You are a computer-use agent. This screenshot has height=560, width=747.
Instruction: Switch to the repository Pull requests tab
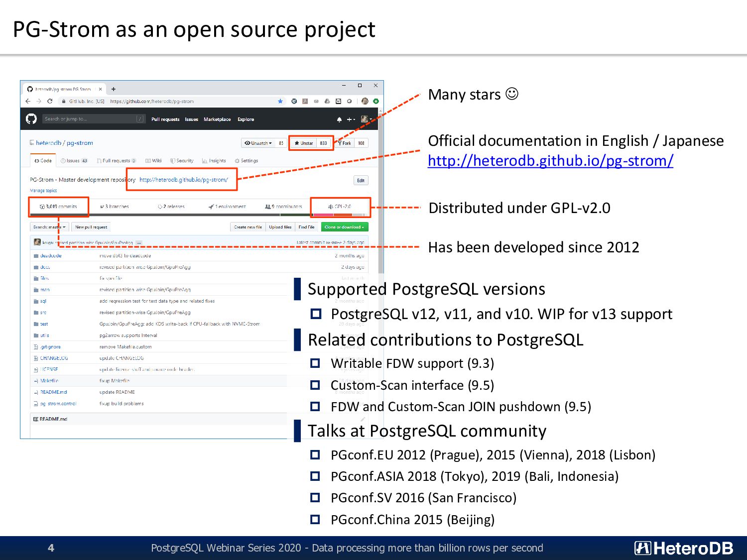click(117, 161)
